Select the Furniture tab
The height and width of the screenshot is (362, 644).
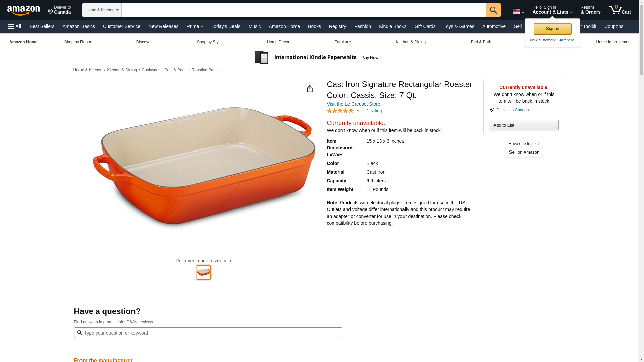[342, 42]
